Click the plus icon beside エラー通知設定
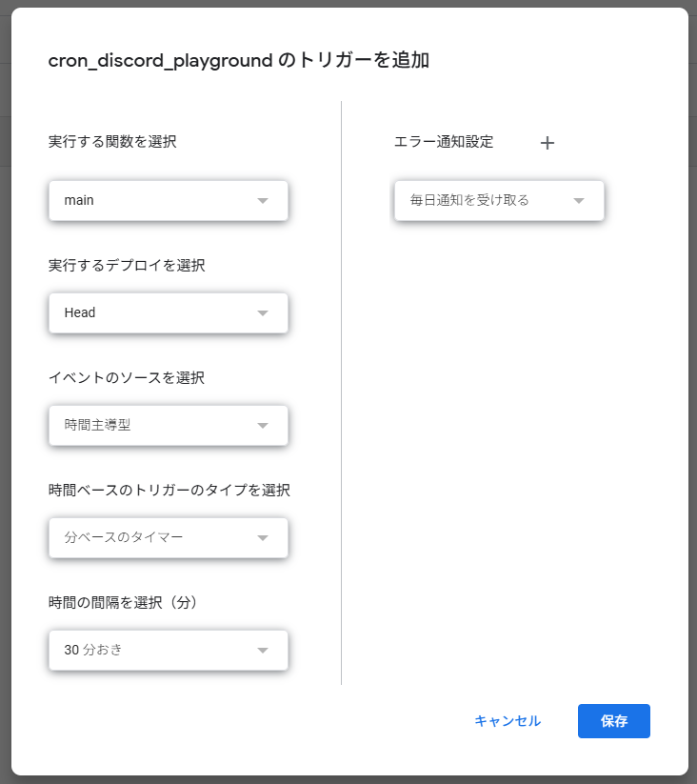The height and width of the screenshot is (784, 697). click(547, 143)
